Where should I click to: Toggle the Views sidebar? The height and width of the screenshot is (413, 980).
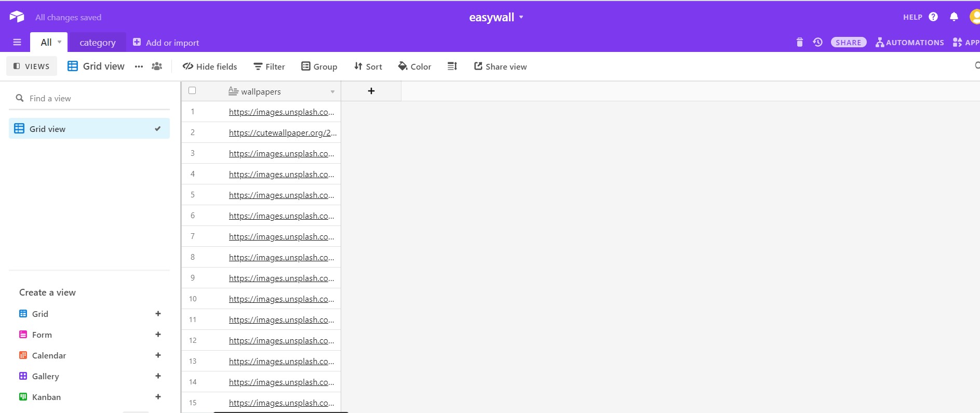click(32, 66)
